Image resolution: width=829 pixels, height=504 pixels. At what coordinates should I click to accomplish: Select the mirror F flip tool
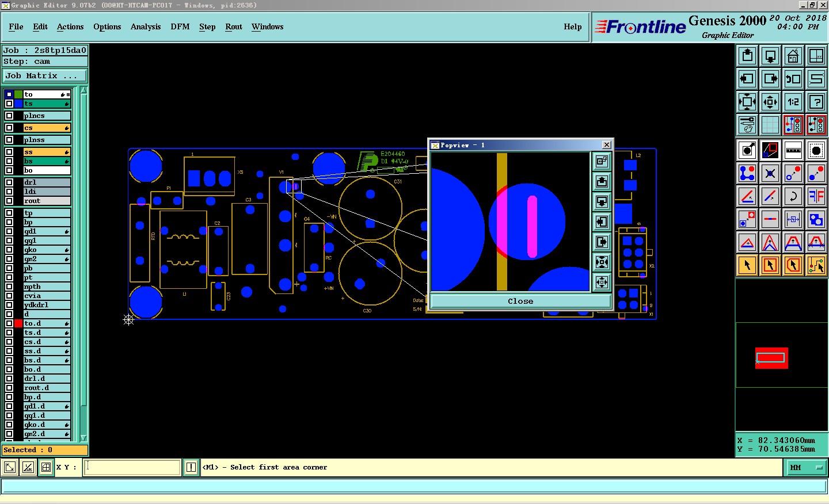816,196
